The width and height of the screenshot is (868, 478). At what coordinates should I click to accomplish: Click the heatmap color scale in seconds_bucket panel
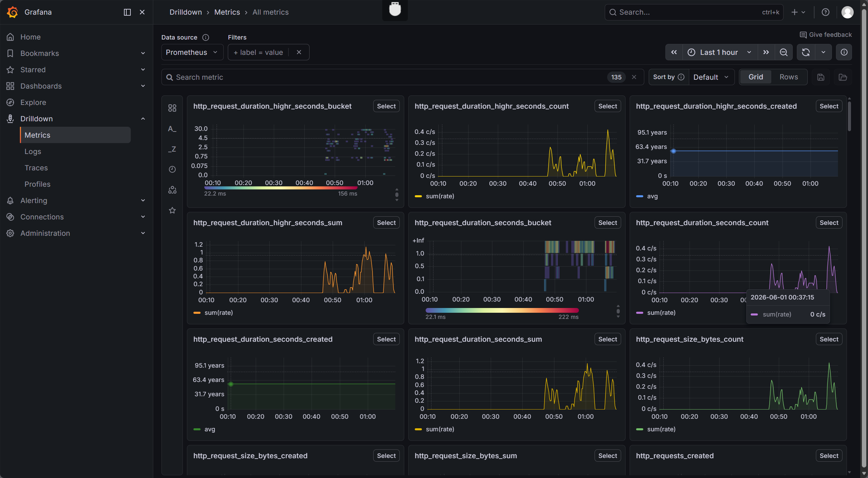502,310
